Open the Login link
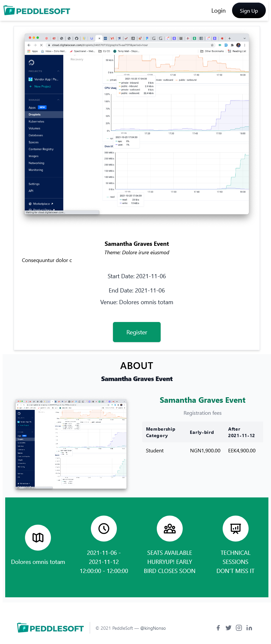This screenshot has height=644, width=271. click(218, 11)
